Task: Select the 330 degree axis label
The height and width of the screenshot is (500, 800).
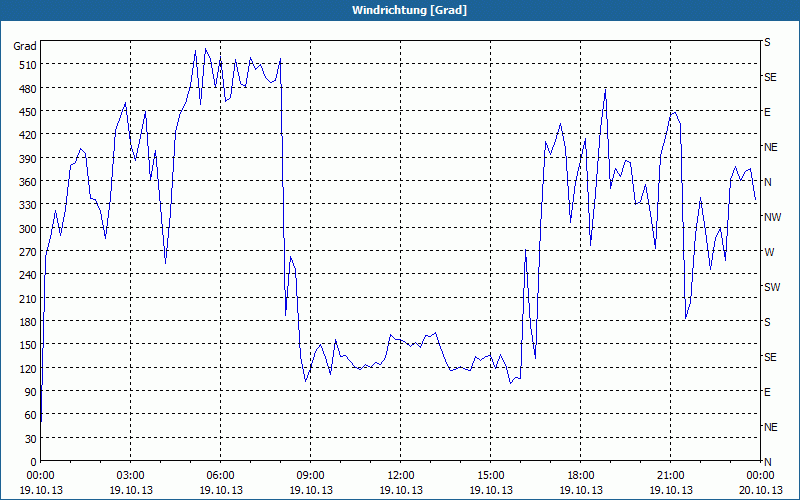Action: (28, 205)
